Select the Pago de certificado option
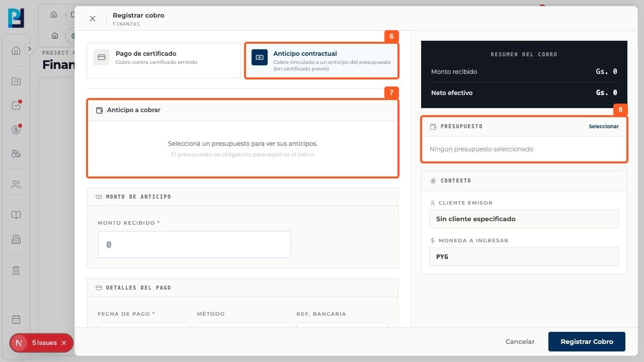The width and height of the screenshot is (644, 362). pos(164,60)
